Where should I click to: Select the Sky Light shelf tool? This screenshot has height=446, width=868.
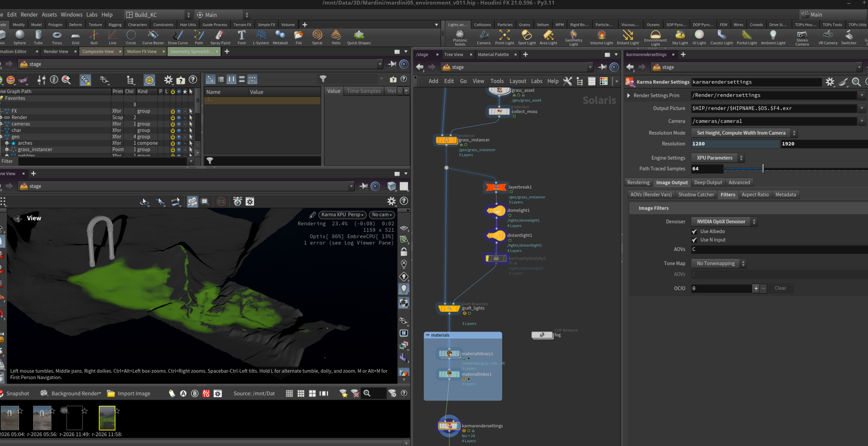(680, 37)
